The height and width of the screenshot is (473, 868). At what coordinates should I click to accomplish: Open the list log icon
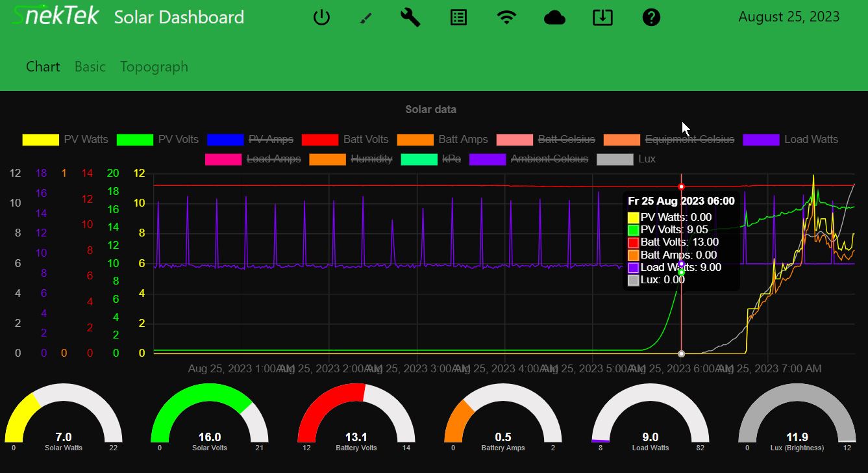458,18
